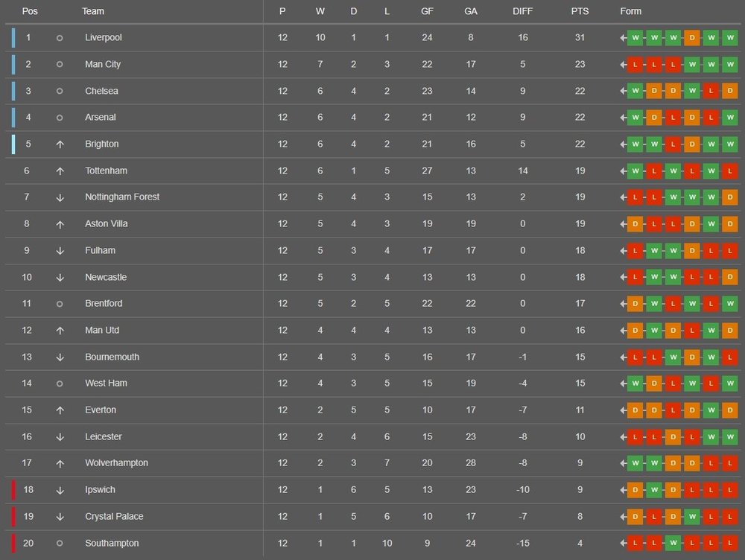This screenshot has width=745, height=560.
Task: Click the up arrow icon beside Everton
Action: click(x=60, y=410)
